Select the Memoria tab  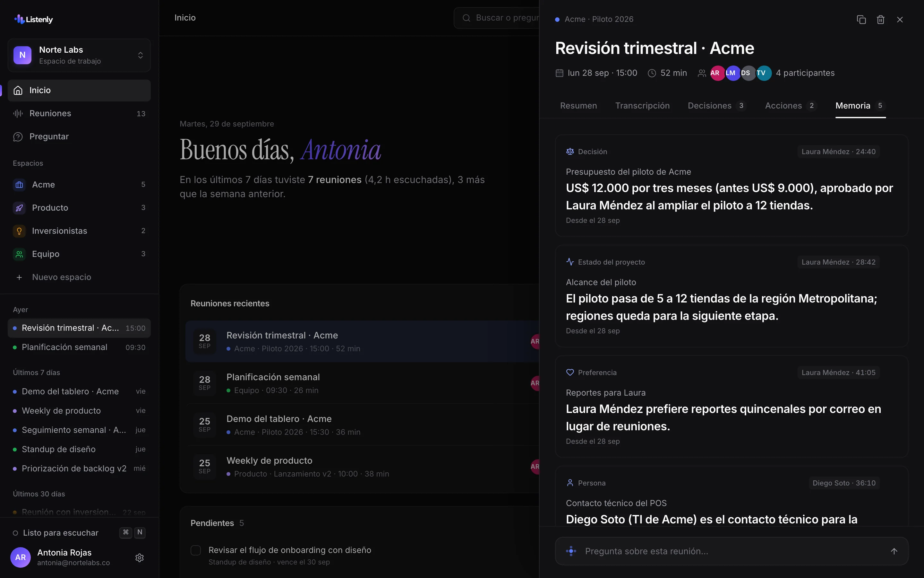click(x=860, y=106)
